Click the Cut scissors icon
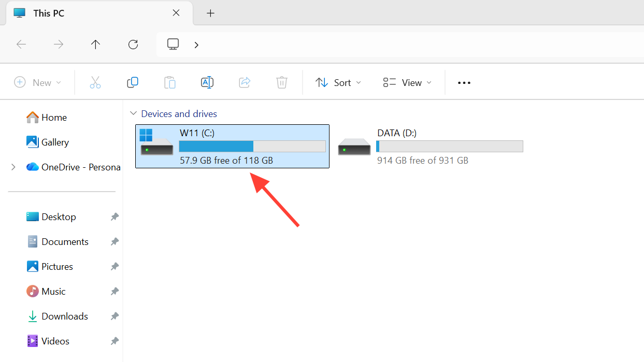 coord(95,82)
